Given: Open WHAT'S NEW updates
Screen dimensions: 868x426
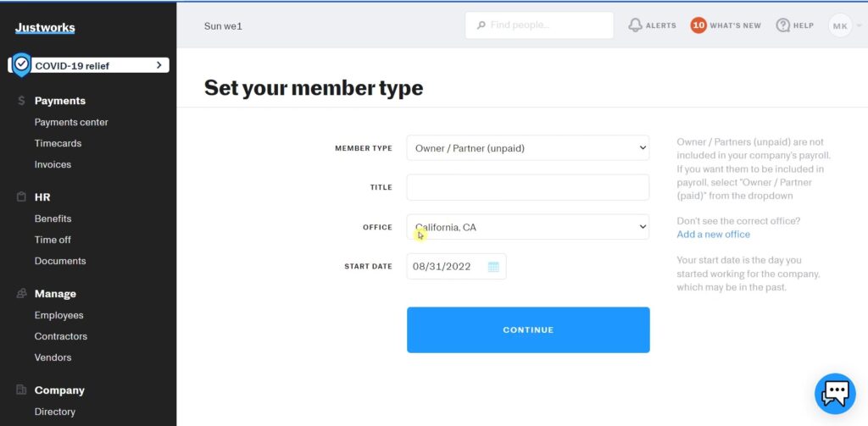Looking at the screenshot, I should click(735, 25).
